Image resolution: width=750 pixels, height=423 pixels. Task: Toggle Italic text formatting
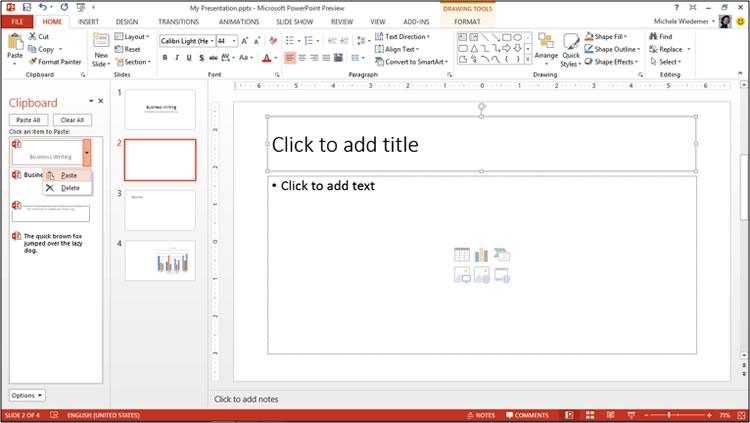[x=177, y=58]
